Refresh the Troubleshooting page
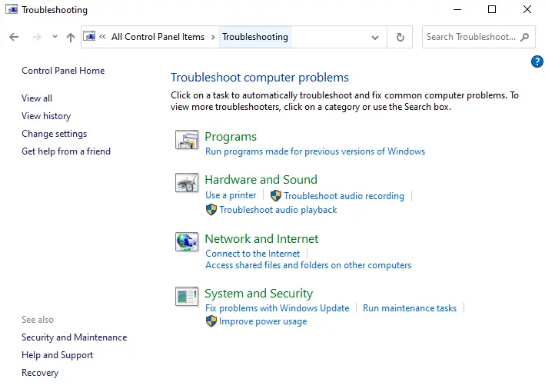The width and height of the screenshot is (545, 392). (400, 37)
